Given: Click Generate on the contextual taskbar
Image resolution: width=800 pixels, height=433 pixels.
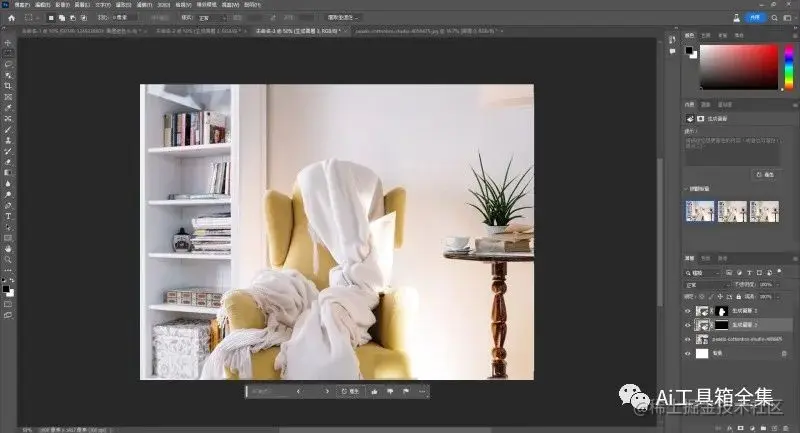Looking at the screenshot, I should pyautogui.click(x=351, y=391).
